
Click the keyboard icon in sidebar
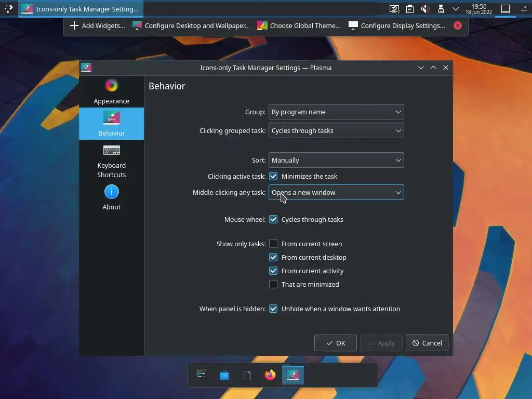[111, 150]
